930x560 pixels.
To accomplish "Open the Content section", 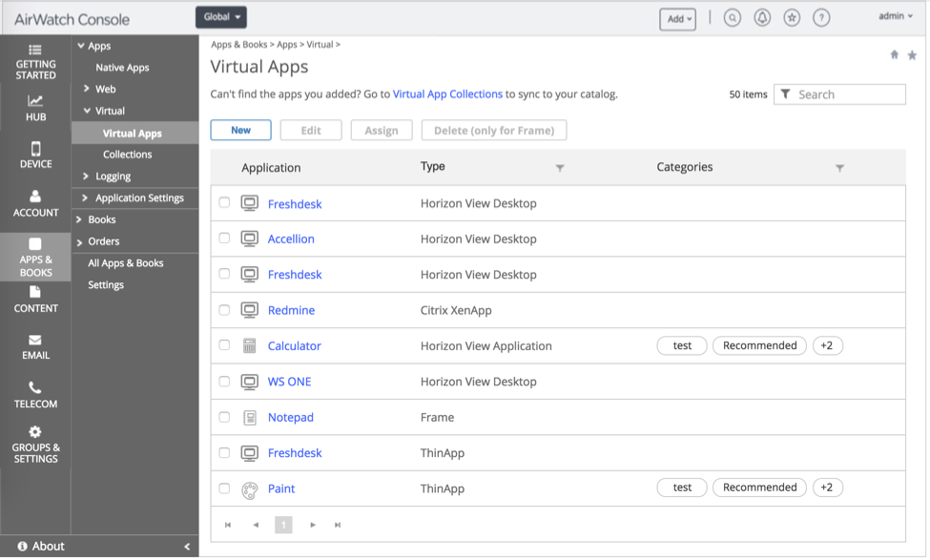I will click(35, 300).
